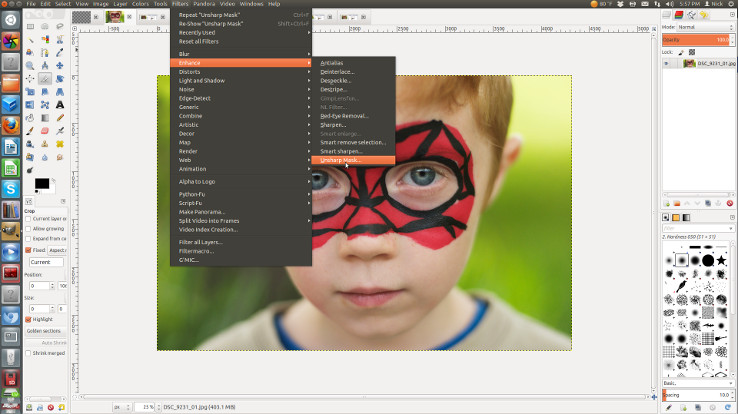738x414 pixels.
Task: Choose Red Eye Removal menu entry
Action: pyautogui.click(x=353, y=116)
